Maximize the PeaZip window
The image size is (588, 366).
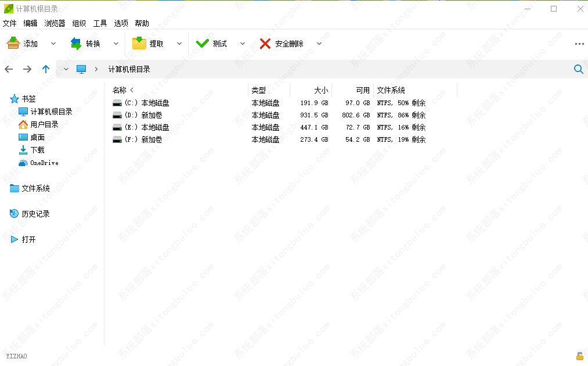point(554,9)
